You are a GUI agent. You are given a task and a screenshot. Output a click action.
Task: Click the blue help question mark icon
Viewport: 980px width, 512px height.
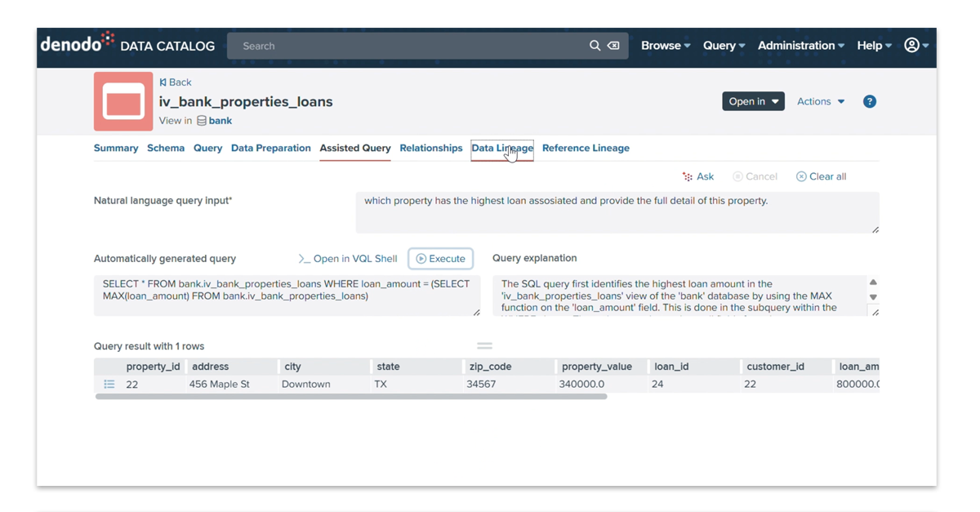click(x=870, y=101)
